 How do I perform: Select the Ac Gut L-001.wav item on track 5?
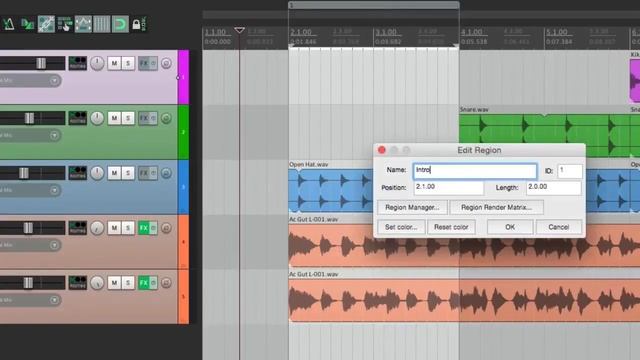(464, 300)
